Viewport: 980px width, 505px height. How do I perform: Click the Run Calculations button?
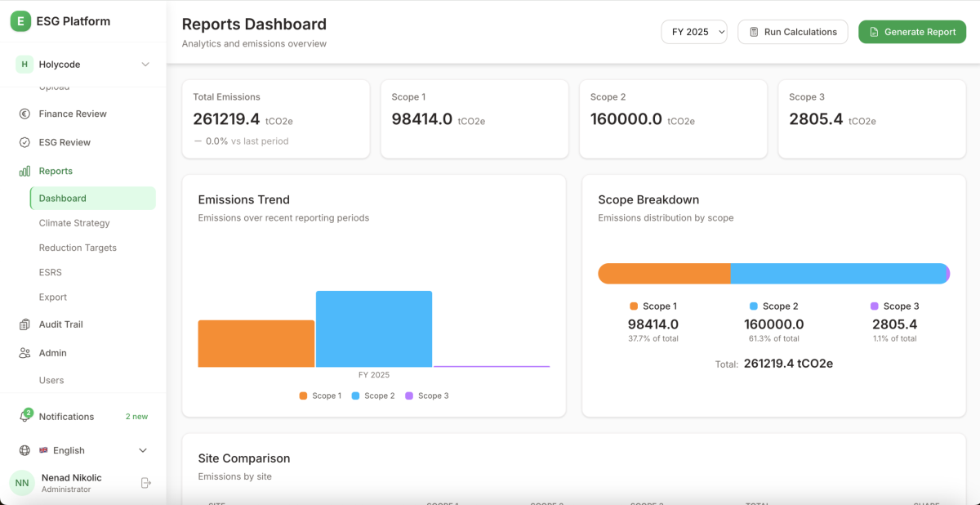point(793,32)
